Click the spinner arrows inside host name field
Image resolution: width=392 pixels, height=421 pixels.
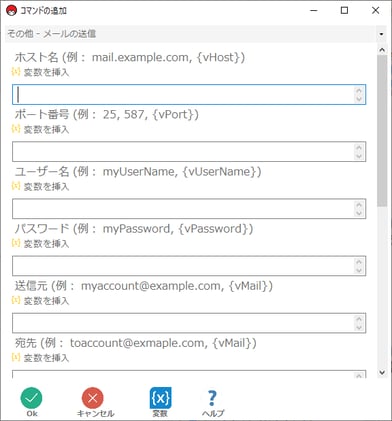click(359, 94)
